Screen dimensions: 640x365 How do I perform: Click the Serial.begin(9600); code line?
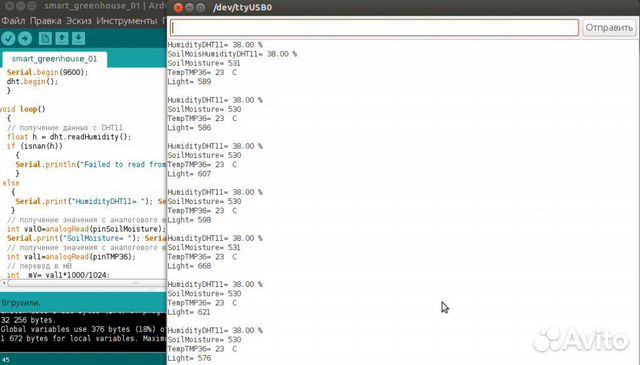[47, 72]
